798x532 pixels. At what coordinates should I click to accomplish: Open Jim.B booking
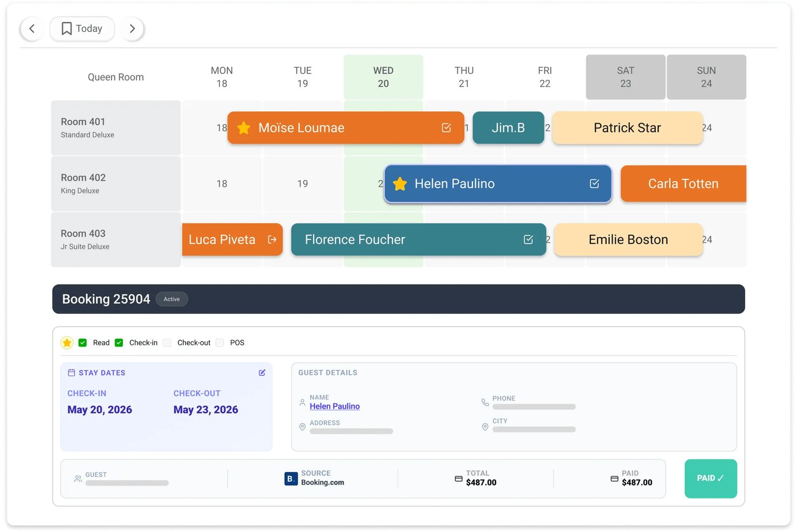pos(508,128)
